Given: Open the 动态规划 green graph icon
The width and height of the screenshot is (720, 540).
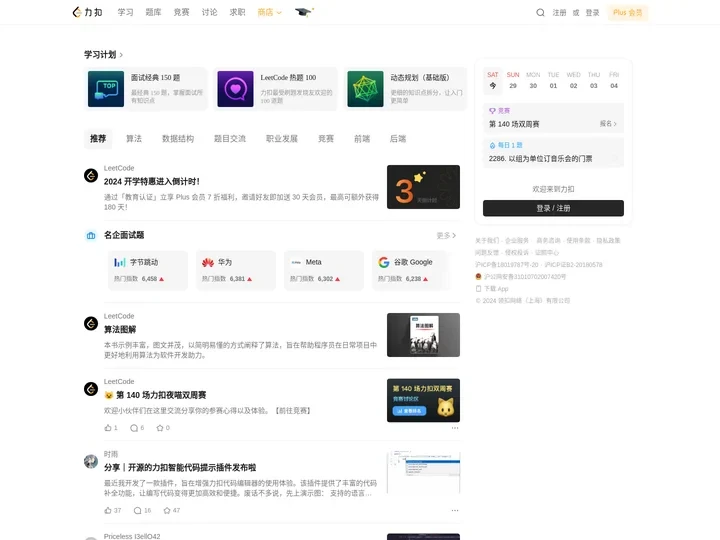Looking at the screenshot, I should click(x=366, y=89).
